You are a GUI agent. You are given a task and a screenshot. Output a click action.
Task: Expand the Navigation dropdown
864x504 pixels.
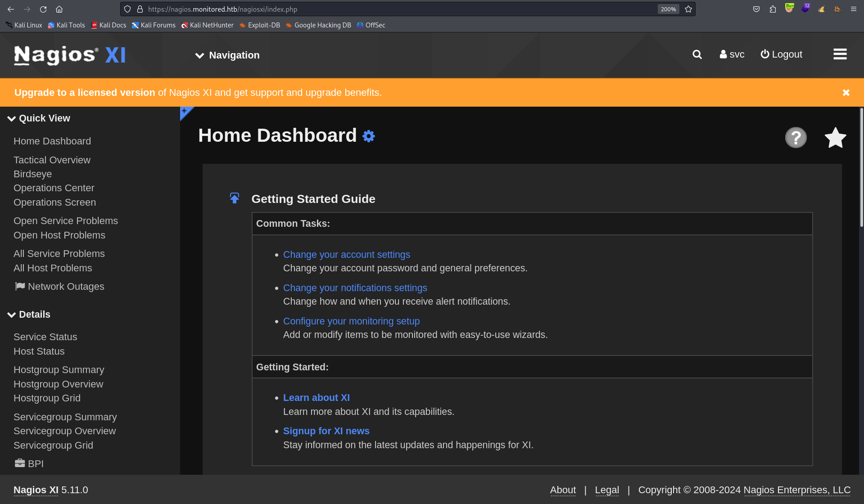(x=227, y=55)
